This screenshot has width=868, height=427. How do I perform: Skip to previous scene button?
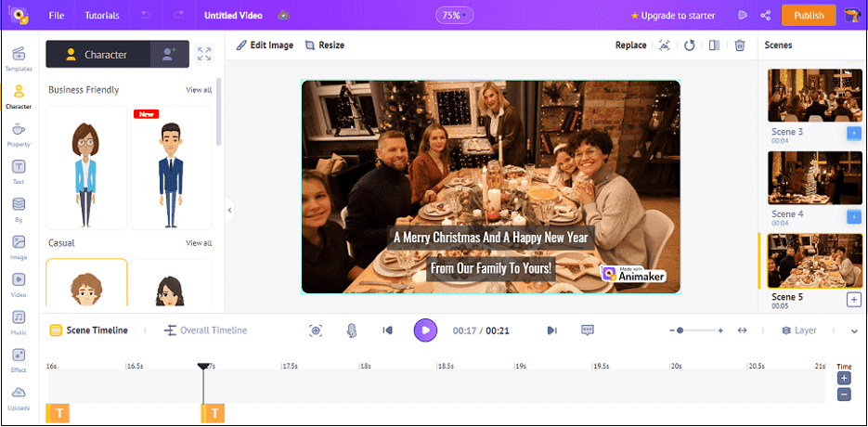click(387, 330)
